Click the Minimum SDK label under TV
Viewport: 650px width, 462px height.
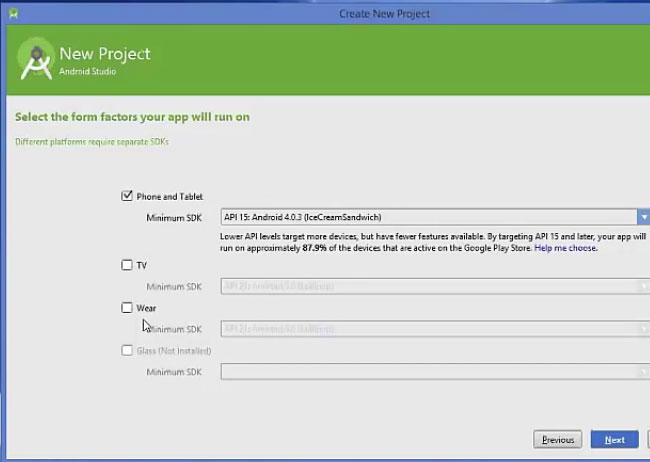pyautogui.click(x=174, y=287)
